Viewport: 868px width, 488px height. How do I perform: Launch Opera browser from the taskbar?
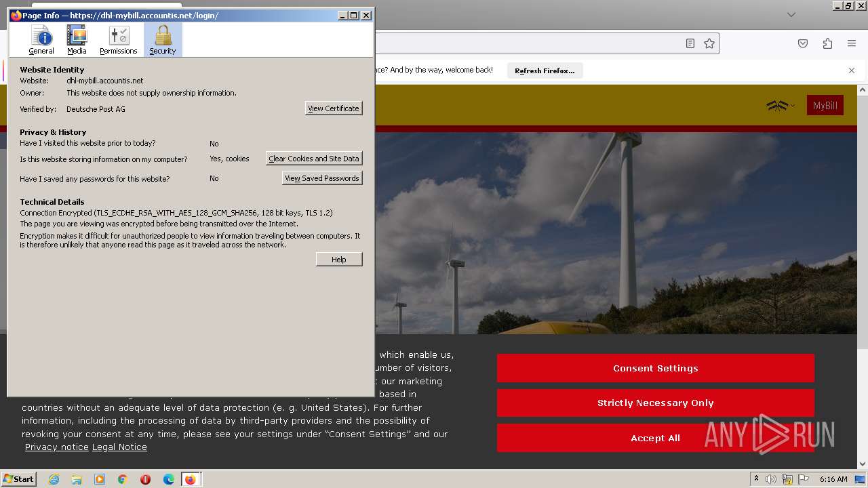145,479
